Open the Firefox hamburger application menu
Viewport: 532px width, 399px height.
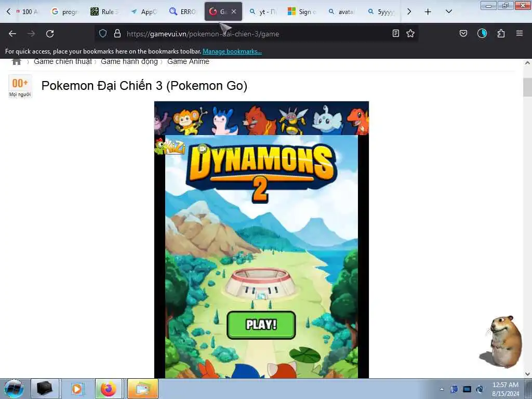pos(520,33)
